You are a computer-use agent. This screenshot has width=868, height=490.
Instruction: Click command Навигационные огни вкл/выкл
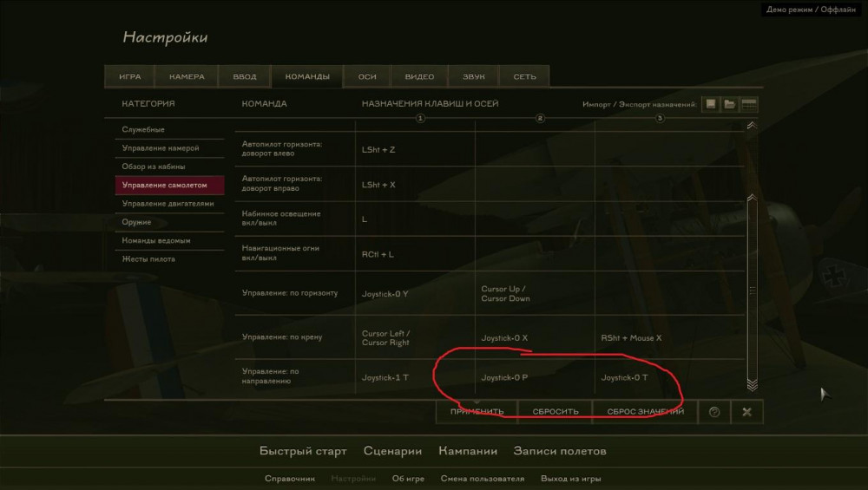280,253
